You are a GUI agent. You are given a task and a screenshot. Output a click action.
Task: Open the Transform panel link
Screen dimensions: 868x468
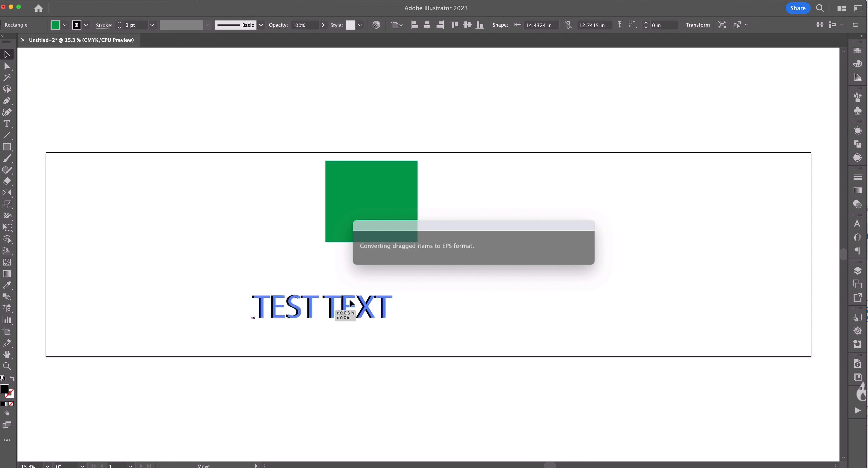coord(697,25)
